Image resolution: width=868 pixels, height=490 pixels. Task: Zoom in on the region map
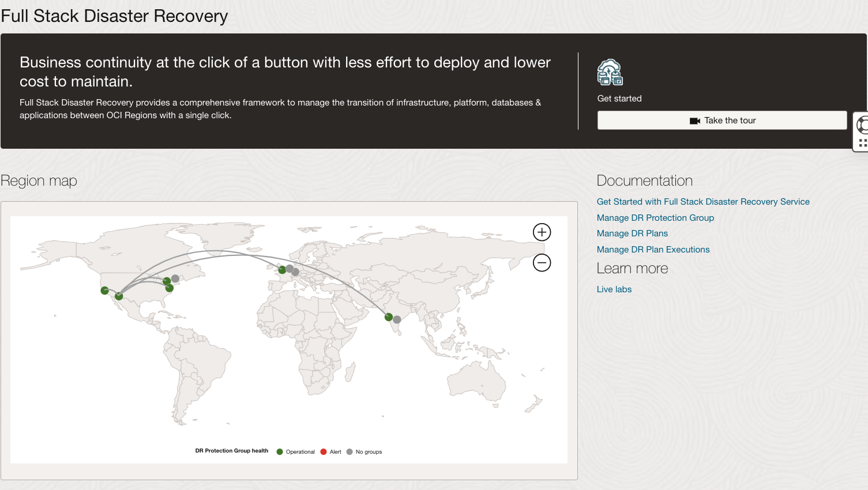542,232
